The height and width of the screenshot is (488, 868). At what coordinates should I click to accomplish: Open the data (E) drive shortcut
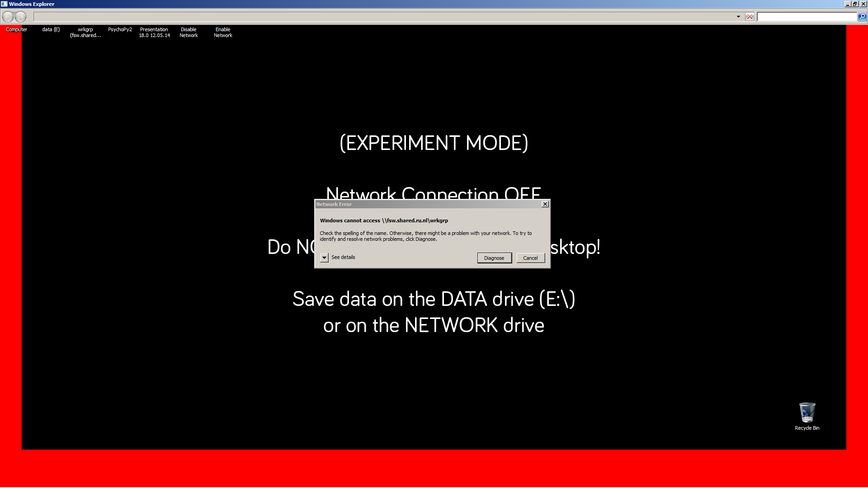tap(51, 30)
